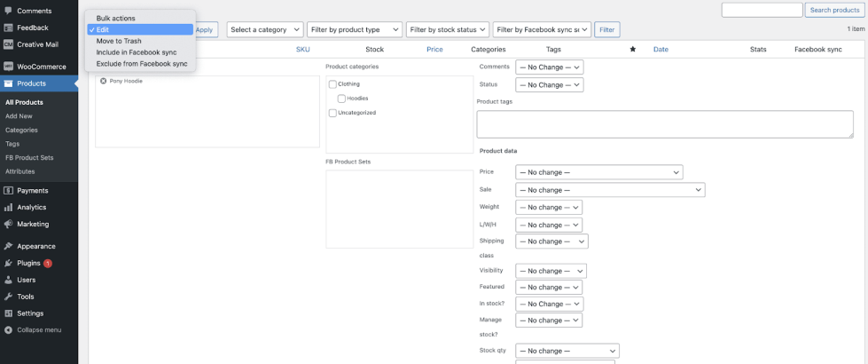Open Plugins via its sidebar icon
868x364 pixels.
(x=8, y=263)
